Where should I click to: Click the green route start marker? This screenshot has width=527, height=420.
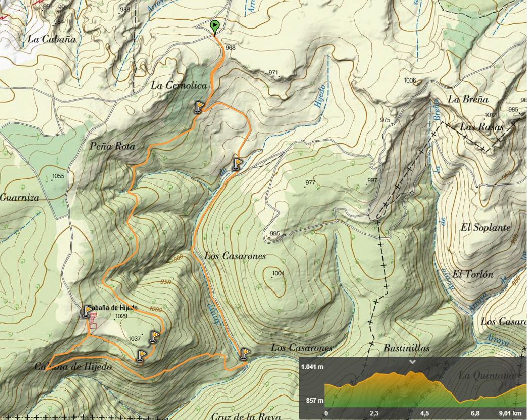pos(215,26)
